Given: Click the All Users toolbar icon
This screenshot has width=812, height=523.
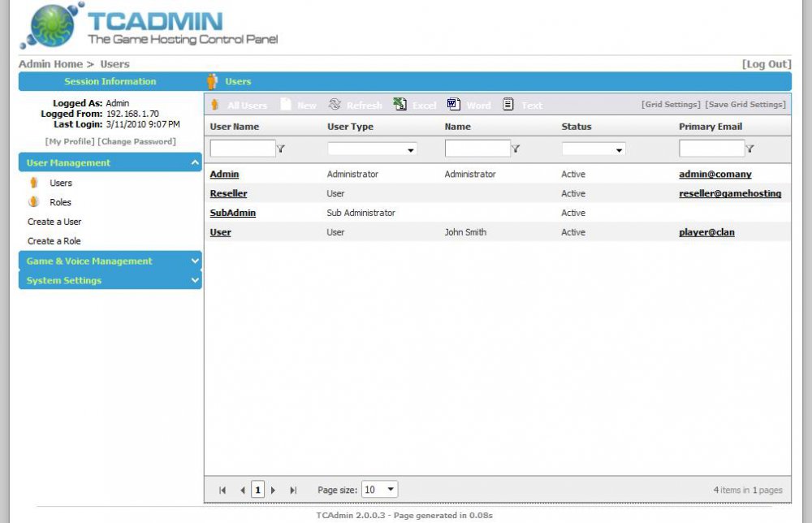Looking at the screenshot, I should [x=215, y=105].
